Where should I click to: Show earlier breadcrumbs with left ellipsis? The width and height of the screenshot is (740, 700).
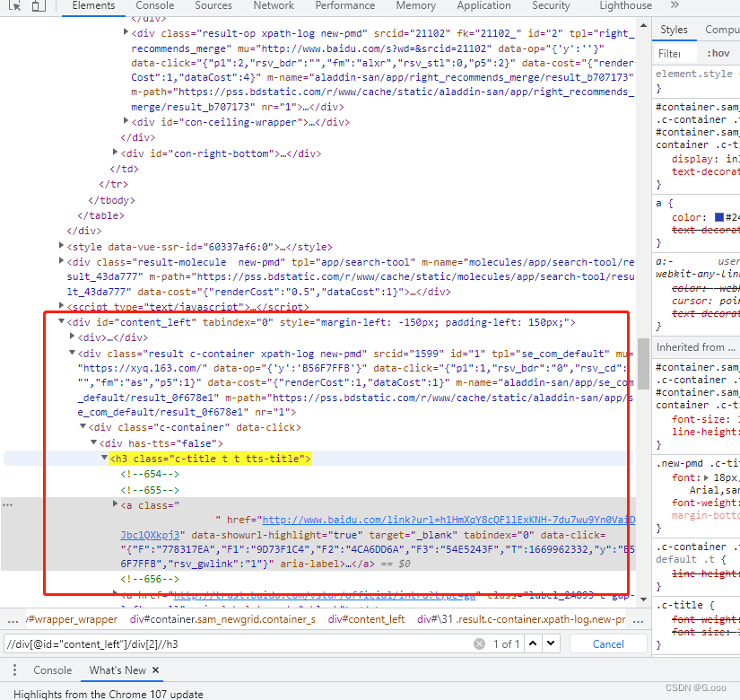[x=13, y=620]
